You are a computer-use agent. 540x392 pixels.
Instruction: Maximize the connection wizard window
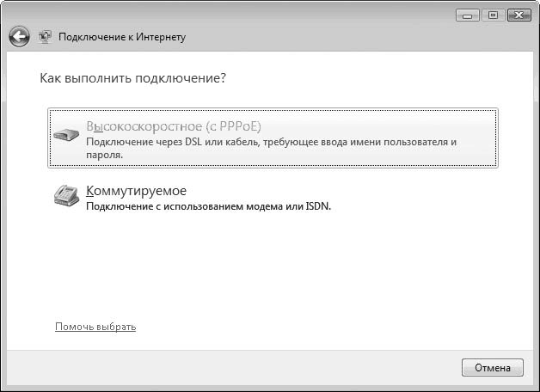[494, 15]
